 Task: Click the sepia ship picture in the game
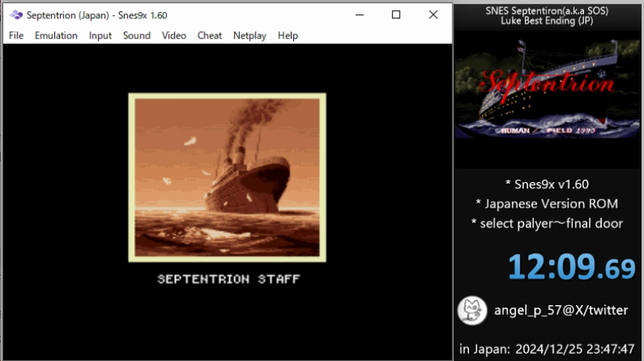click(x=227, y=177)
